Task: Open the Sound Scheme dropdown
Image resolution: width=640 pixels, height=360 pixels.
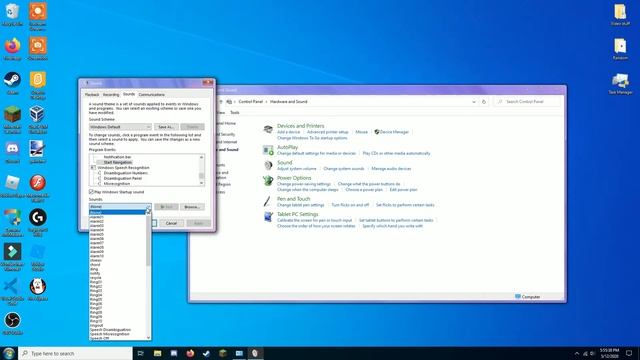Action: (120, 127)
